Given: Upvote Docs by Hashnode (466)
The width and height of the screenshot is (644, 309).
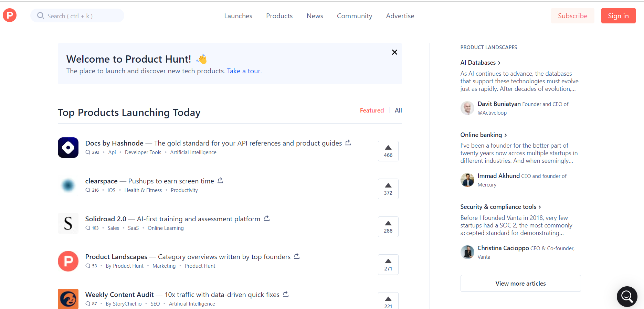Looking at the screenshot, I should click(388, 151).
